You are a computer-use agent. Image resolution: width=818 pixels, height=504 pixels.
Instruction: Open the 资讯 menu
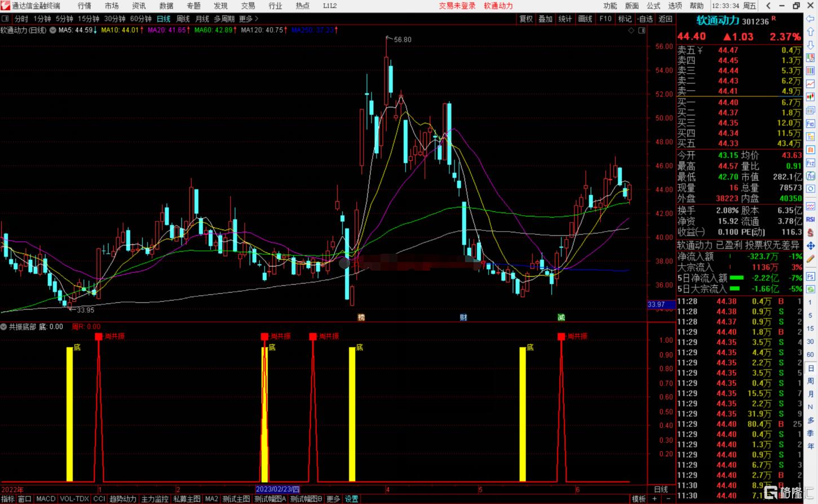click(139, 6)
